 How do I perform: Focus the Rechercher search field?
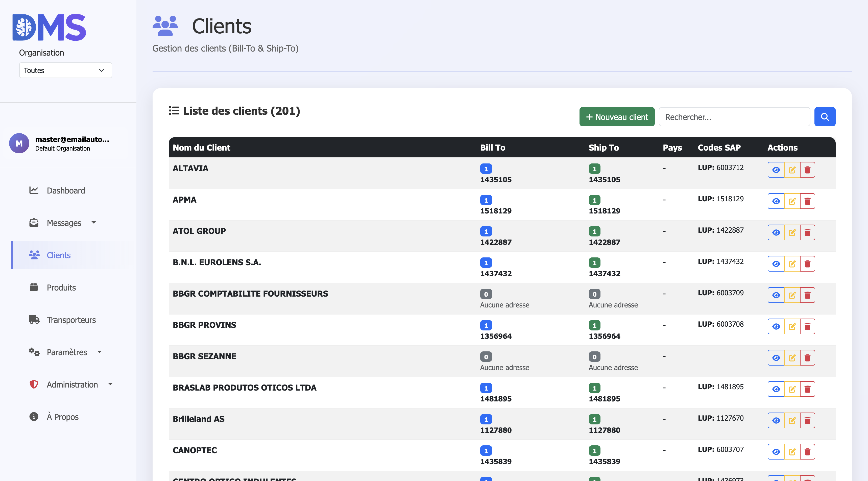(734, 117)
